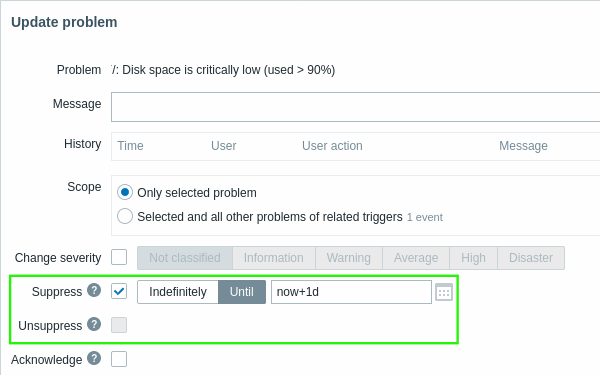
Task: Switch suppression to Indefinitely
Action: click(x=178, y=292)
